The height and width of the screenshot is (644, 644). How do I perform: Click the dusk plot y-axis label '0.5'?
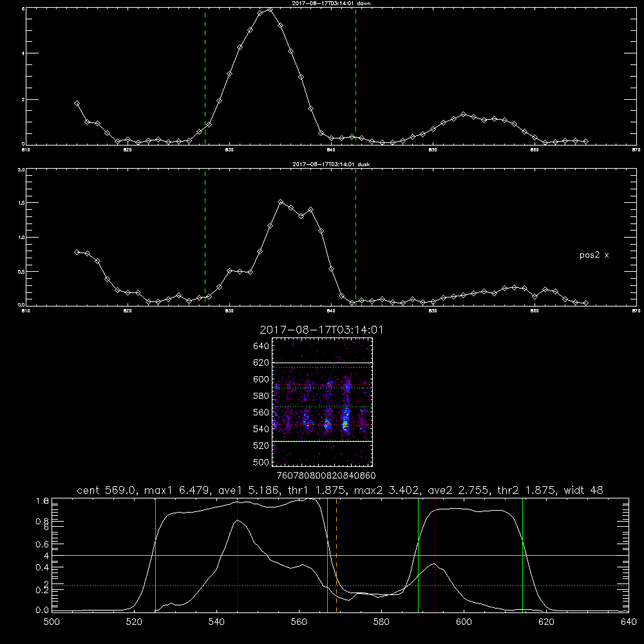point(21,272)
